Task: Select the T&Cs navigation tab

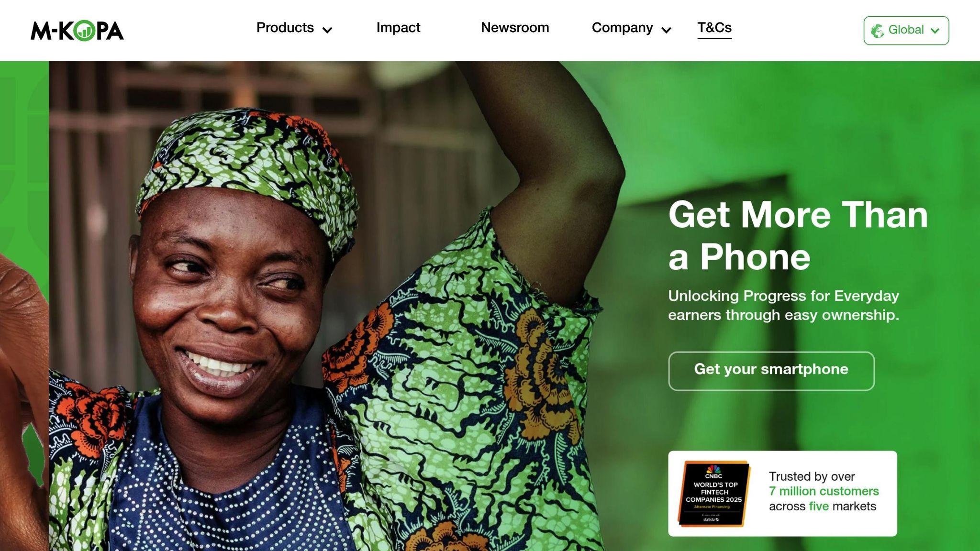Action: coord(714,28)
